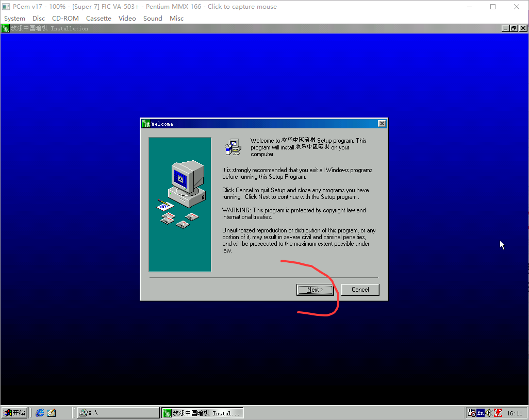Image resolution: width=529 pixels, height=420 pixels.
Task: Close the Welcome dialog with X
Action: tap(382, 124)
